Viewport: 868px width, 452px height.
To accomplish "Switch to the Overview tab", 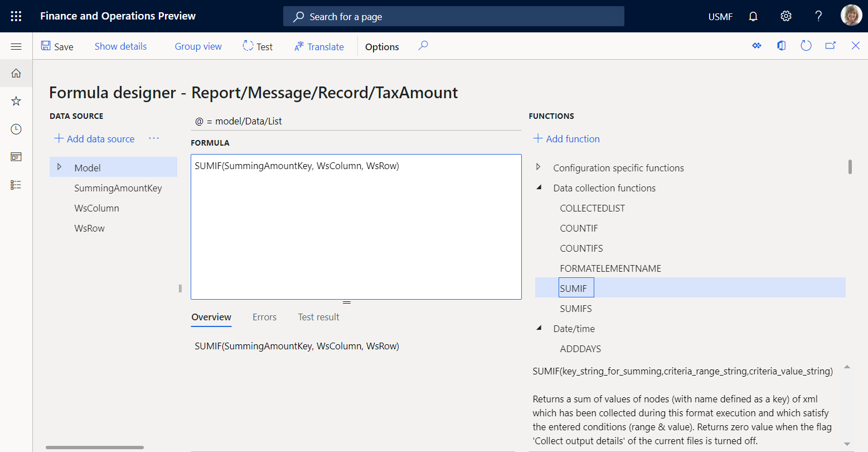I will coord(211,317).
